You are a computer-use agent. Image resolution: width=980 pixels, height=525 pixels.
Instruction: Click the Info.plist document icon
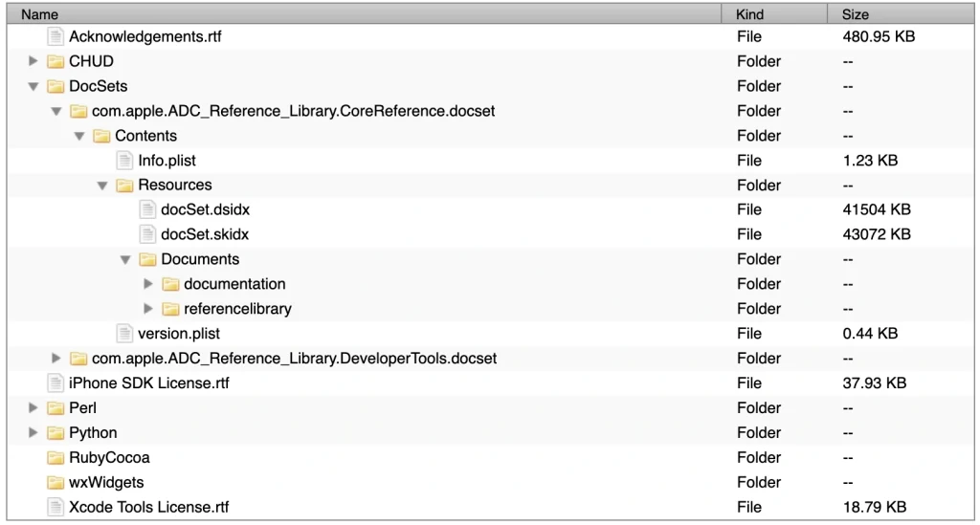coord(124,161)
